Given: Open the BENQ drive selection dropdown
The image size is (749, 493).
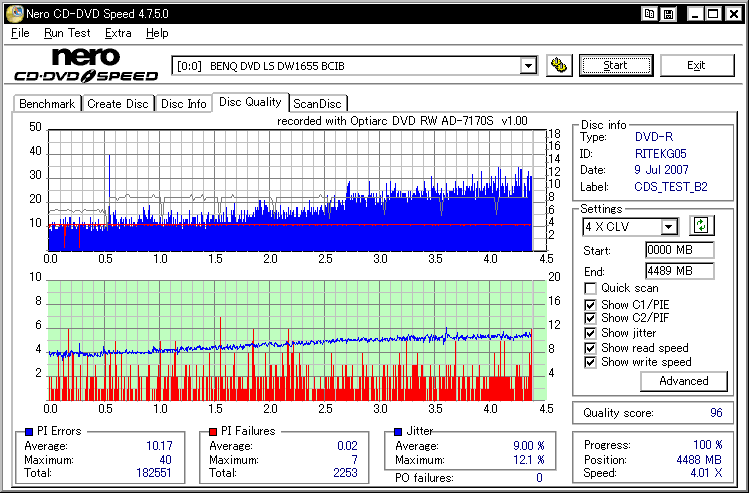Looking at the screenshot, I should point(528,66).
